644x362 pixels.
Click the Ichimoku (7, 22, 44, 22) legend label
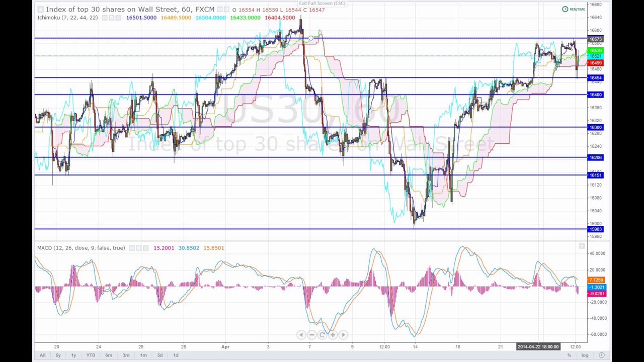click(67, 18)
